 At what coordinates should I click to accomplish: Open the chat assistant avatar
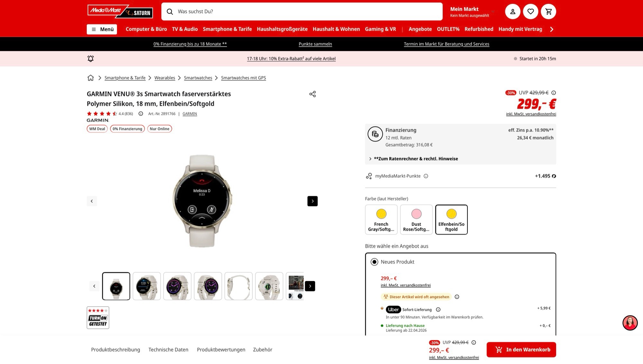coord(630,323)
